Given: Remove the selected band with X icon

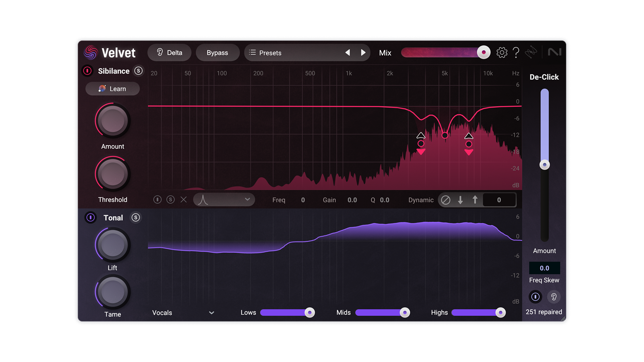Looking at the screenshot, I should pos(183,200).
